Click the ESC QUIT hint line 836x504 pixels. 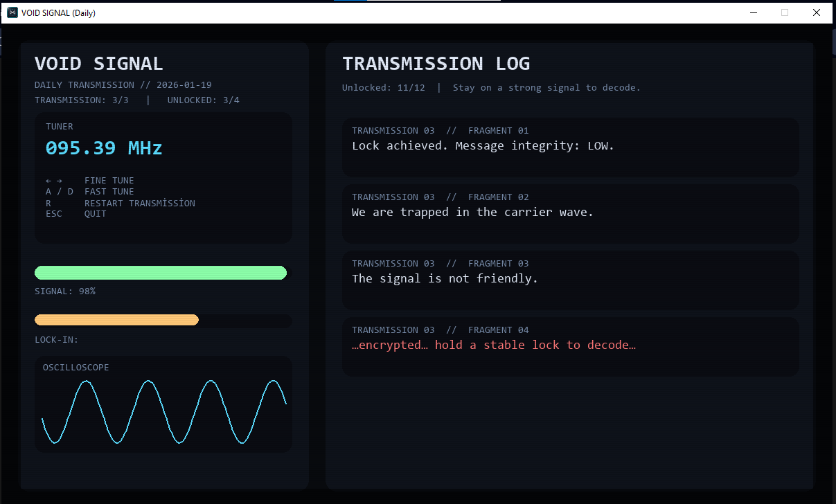click(76, 214)
